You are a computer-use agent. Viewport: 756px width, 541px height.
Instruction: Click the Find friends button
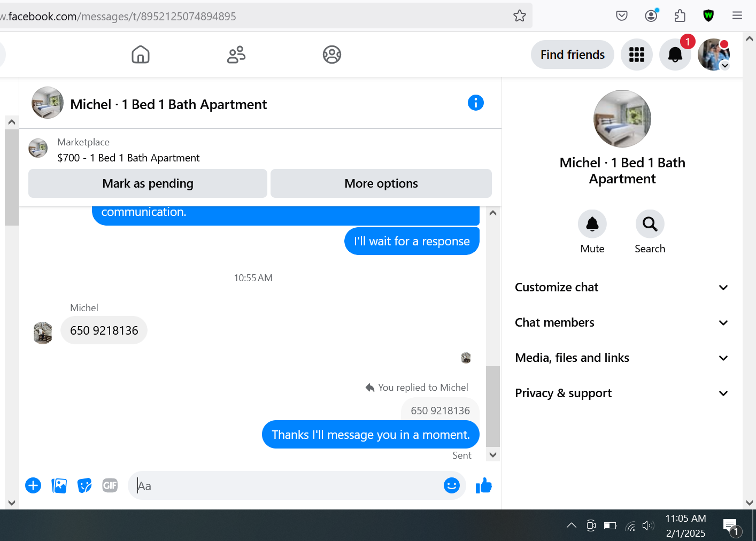(x=573, y=55)
